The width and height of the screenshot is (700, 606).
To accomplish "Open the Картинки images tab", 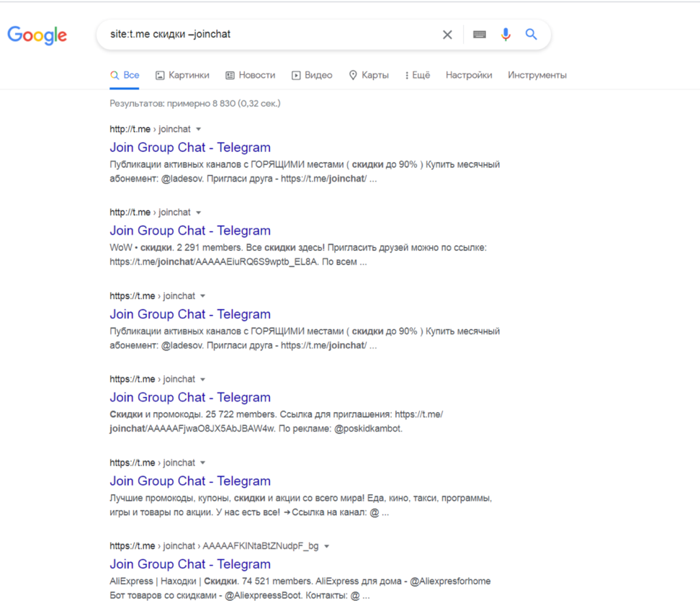I will pos(182,75).
